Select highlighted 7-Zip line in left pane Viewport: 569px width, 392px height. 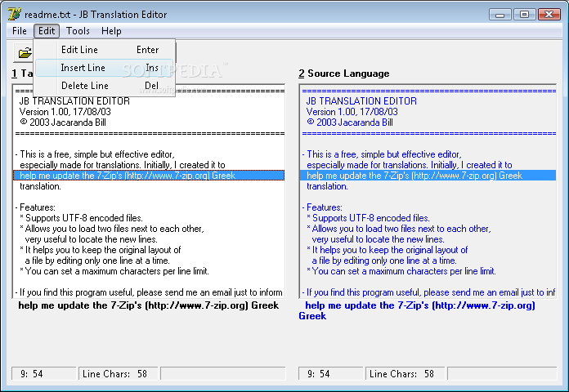pyautogui.click(x=149, y=176)
